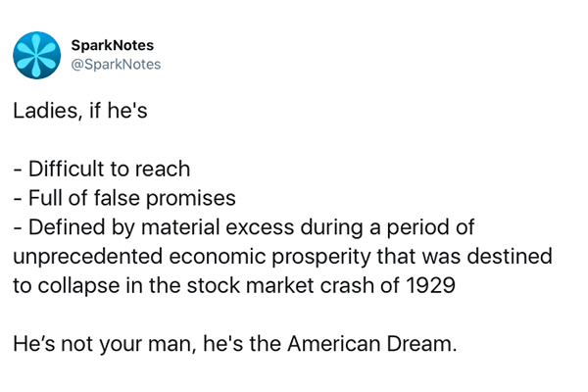Click the word 'unprecedented' in the tweet
Screen dimensions: 588x392
[88, 257]
